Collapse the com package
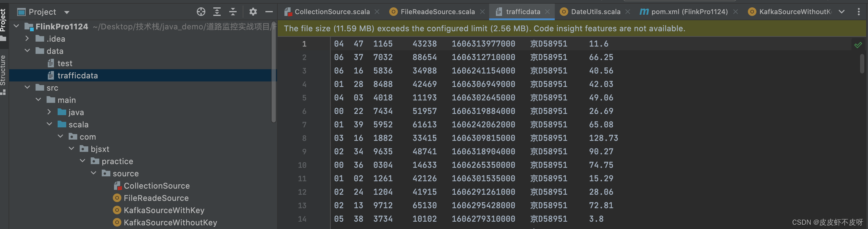Screen dimensions: 868x229 [60, 136]
